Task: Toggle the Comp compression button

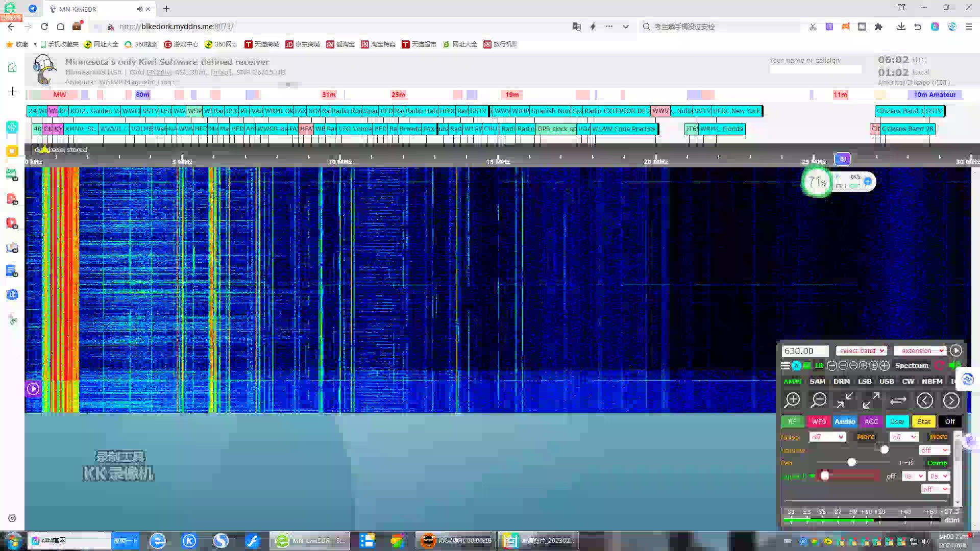Action: point(937,463)
